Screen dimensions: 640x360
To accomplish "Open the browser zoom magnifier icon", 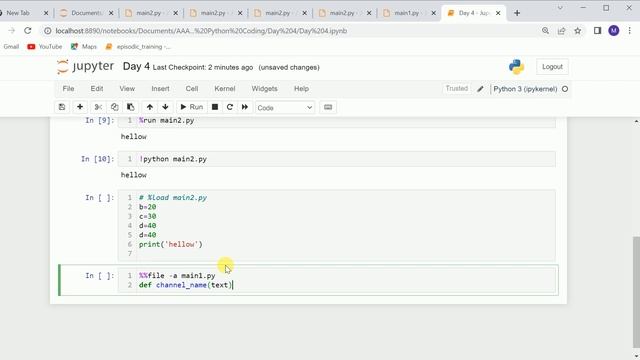I will tap(545, 31).
